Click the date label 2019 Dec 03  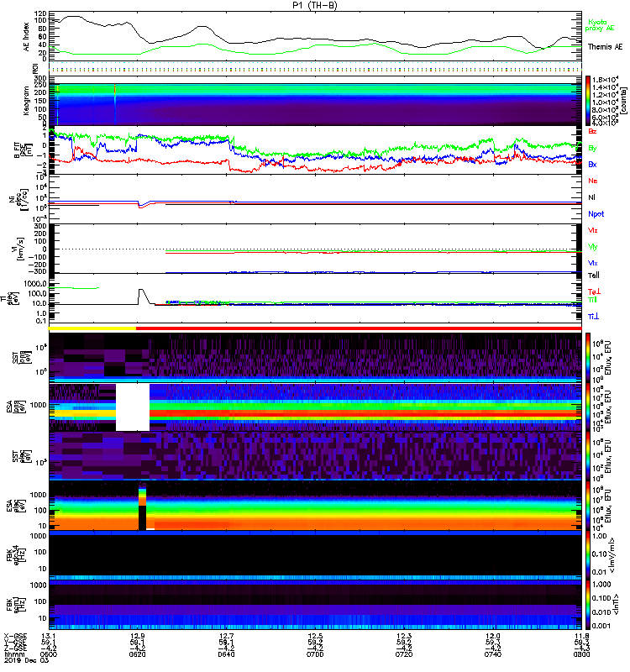(26, 660)
